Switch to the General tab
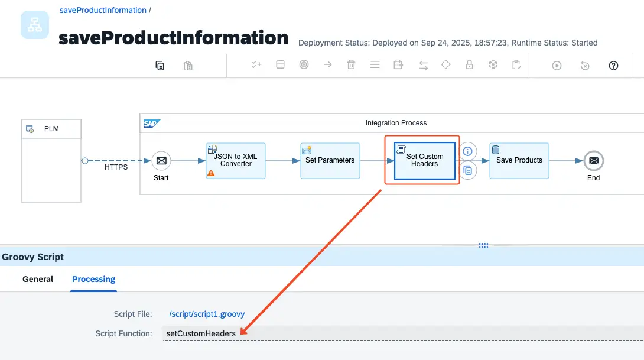This screenshot has width=644, height=360. pyautogui.click(x=38, y=279)
